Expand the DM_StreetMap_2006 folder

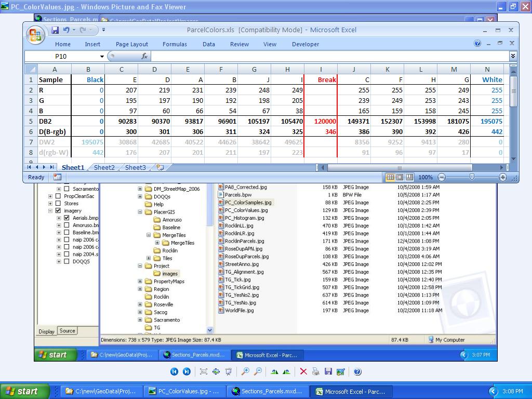[140, 189]
